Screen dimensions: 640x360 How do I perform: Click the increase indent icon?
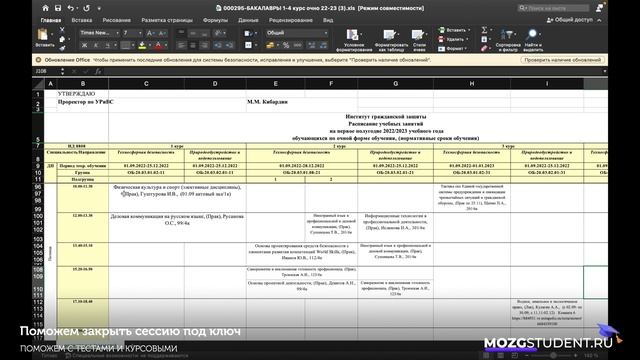click(229, 45)
